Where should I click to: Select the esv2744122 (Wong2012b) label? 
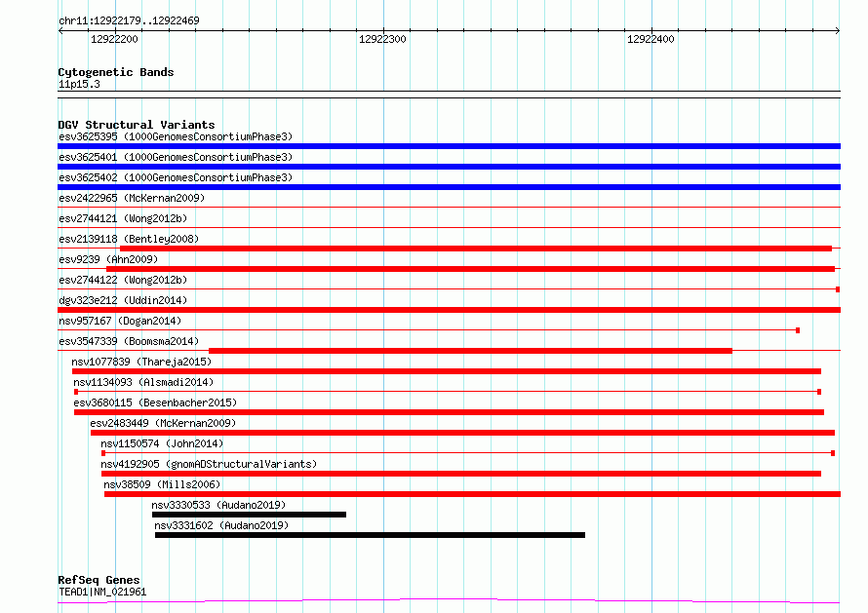pos(123,280)
